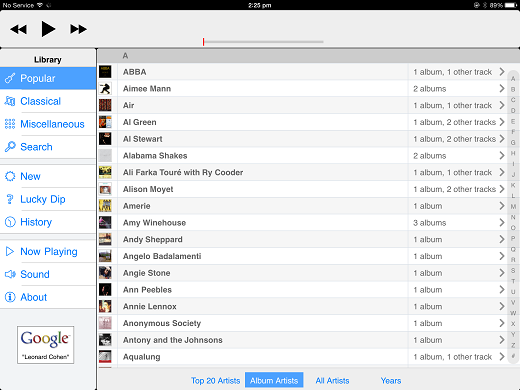
Task: Tap the Search magnifier icon
Action: [10, 147]
